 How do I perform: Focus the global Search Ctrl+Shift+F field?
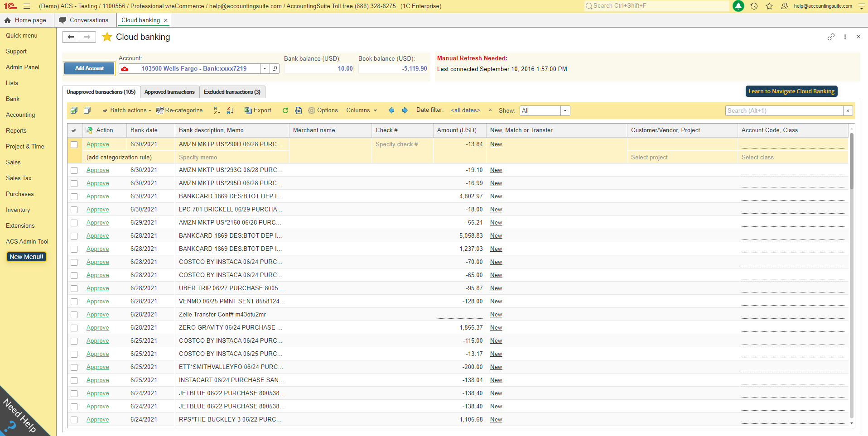[656, 6]
